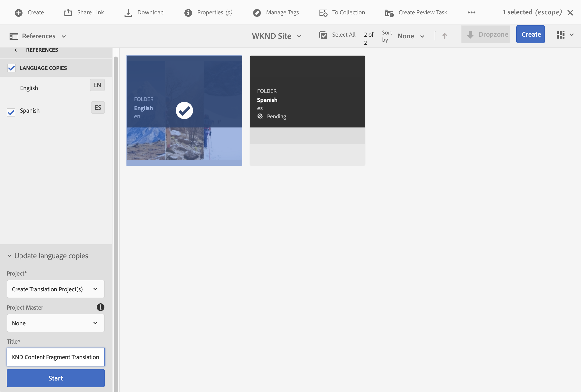Uncheck the Spanish language copy checkbox
The width and height of the screenshot is (581, 392).
click(11, 112)
